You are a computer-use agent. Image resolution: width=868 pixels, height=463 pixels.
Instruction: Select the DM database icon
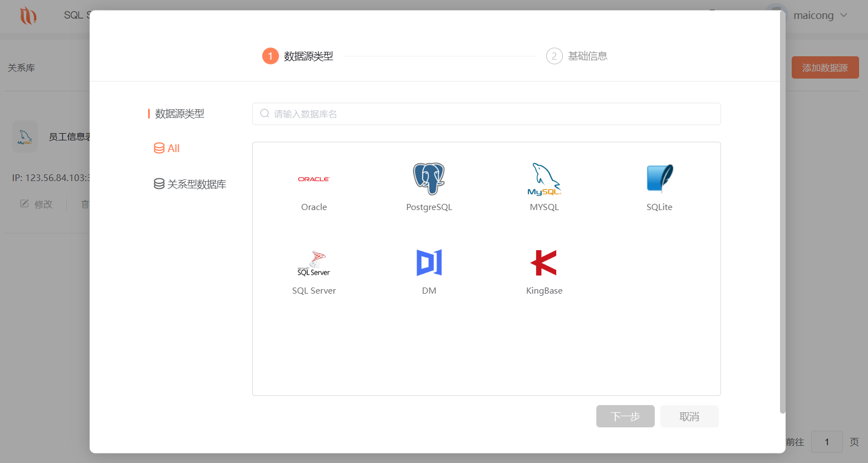click(x=429, y=262)
